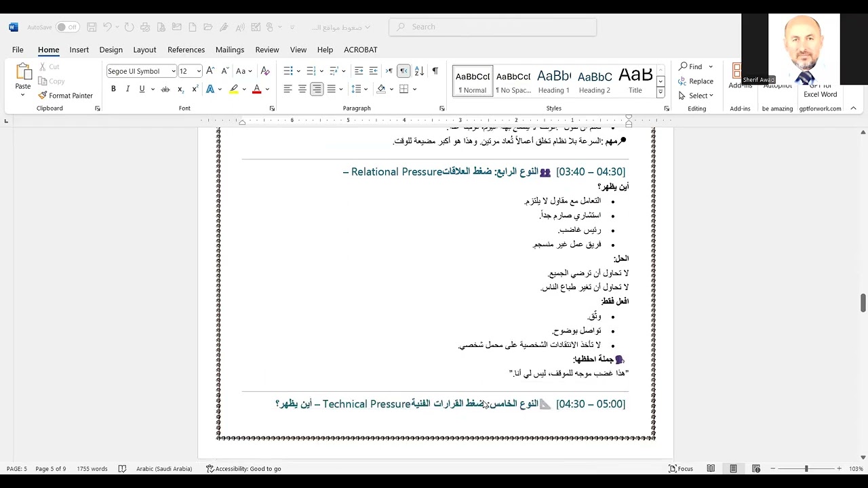Expand the Paste options arrow

coord(23,94)
